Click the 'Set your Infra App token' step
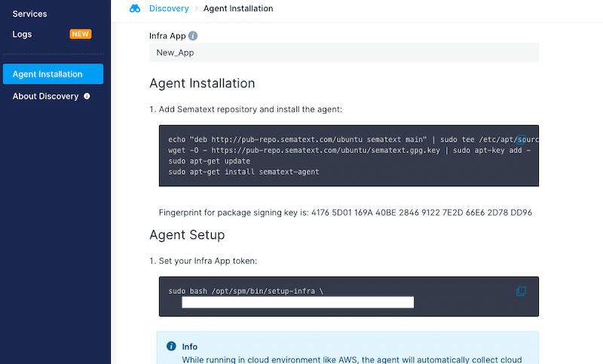This screenshot has height=364, width=603. pyautogui.click(x=208, y=261)
